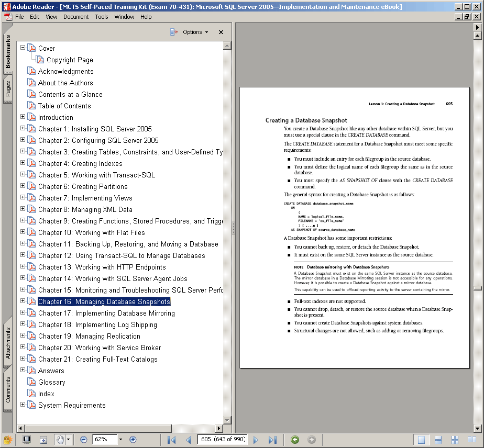This screenshot has height=448, width=484.
Task: Open the View menu
Action: (51, 17)
